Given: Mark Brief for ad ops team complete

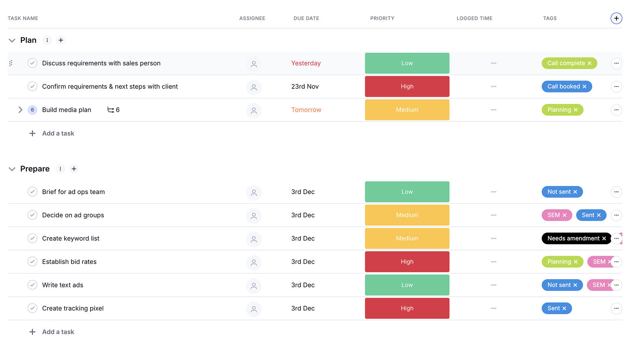Looking at the screenshot, I should click(32, 192).
